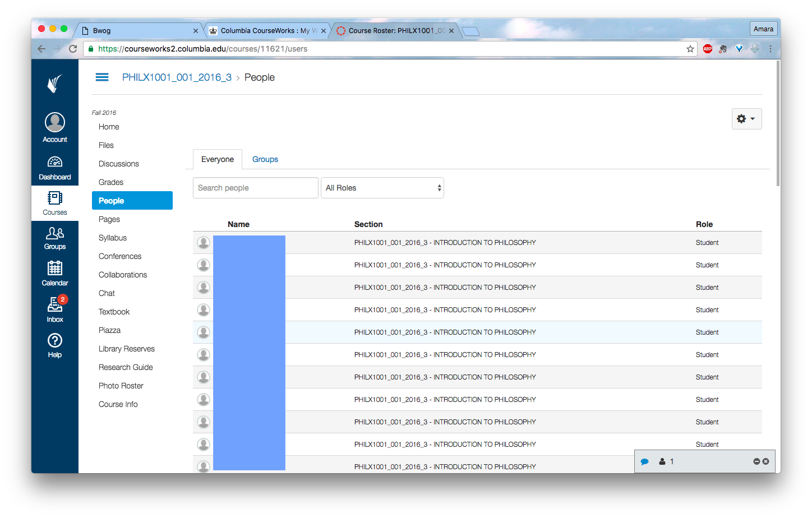Bookmark the page with the star icon

(x=690, y=49)
